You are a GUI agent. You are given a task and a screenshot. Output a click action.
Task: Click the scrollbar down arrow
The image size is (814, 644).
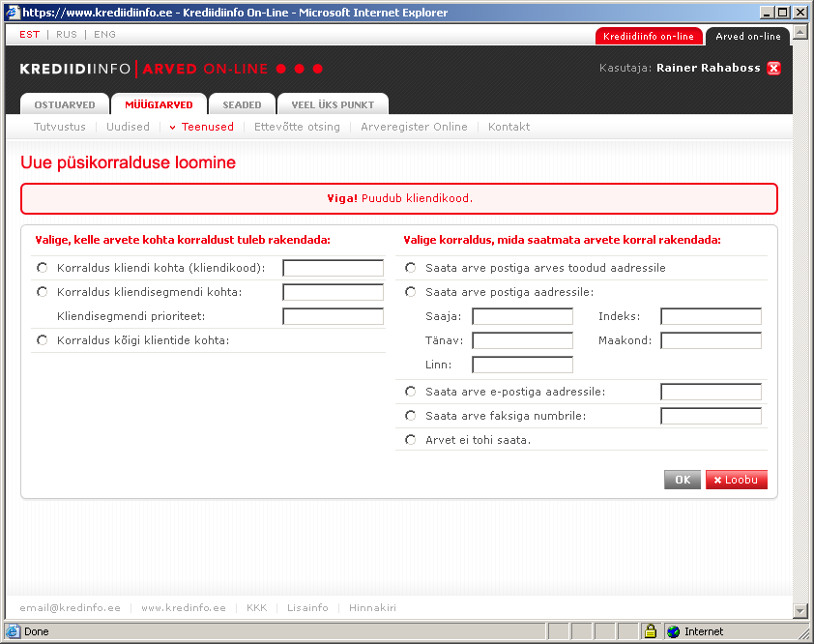pos(800,611)
